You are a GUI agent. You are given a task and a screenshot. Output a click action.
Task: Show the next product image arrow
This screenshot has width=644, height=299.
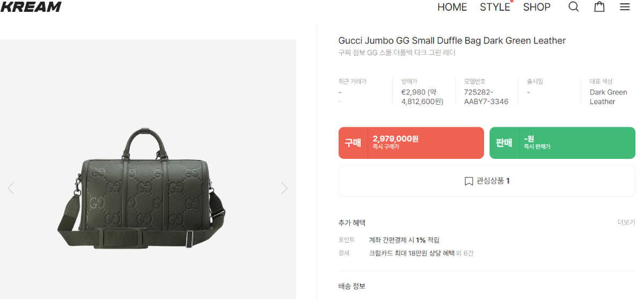point(284,188)
